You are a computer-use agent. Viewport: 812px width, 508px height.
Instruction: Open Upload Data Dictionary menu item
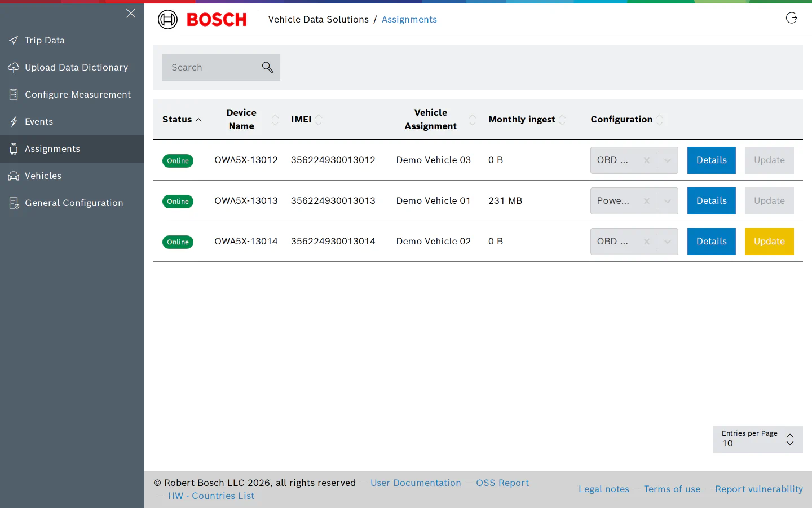(72, 68)
